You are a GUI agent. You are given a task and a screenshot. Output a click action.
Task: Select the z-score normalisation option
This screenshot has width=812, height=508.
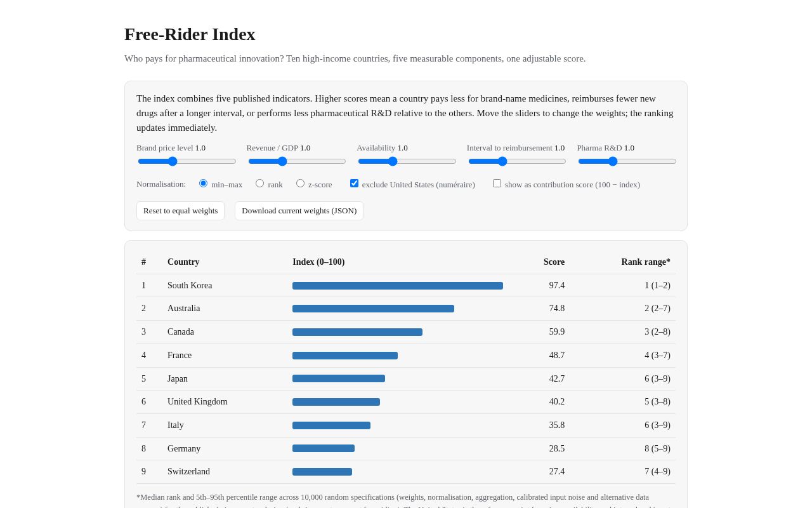tap(300, 184)
